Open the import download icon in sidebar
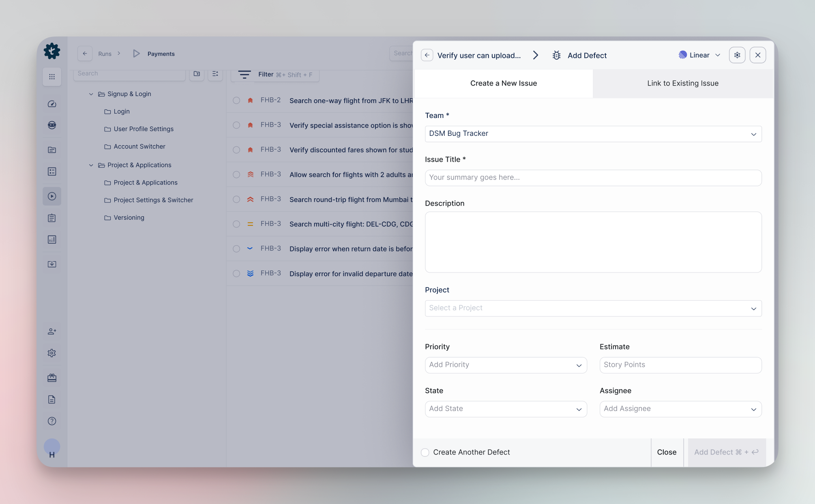Screen dimensions: 815x504 52,264
